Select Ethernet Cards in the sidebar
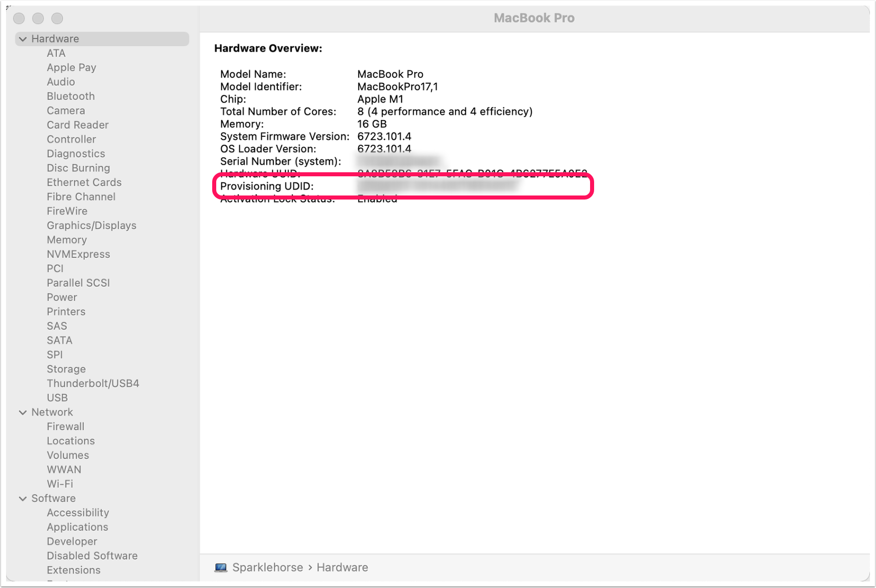 (x=84, y=182)
